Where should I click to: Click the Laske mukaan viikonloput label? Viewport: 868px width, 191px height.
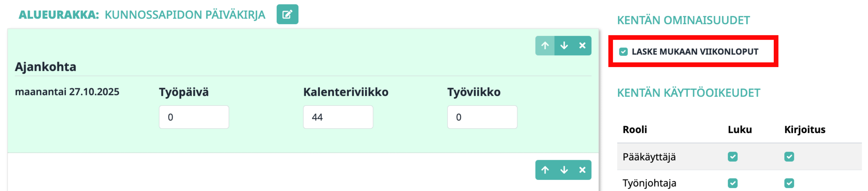695,52
